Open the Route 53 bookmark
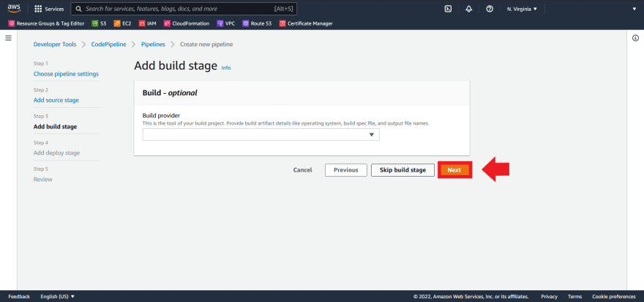 pos(257,23)
